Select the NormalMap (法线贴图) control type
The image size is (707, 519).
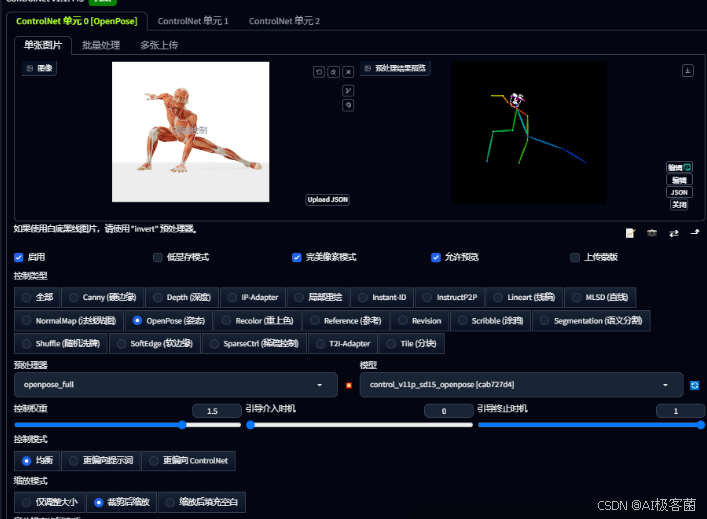[x=69, y=321]
